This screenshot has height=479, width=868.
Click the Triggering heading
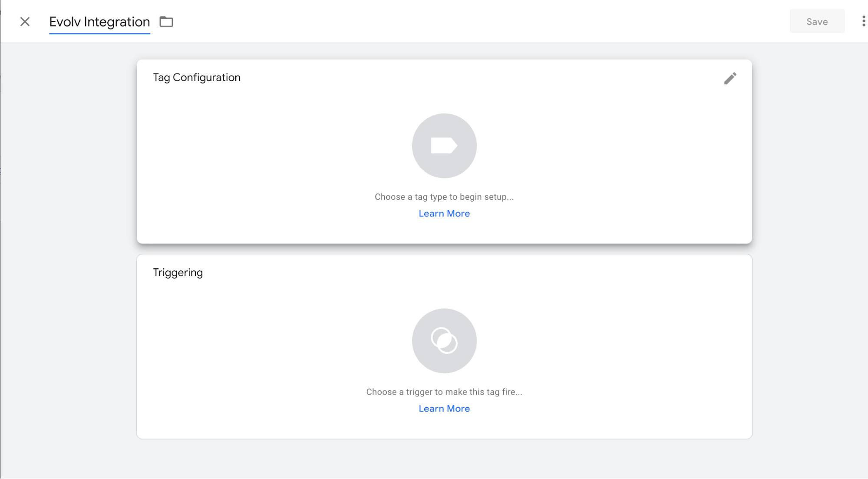pyautogui.click(x=178, y=273)
